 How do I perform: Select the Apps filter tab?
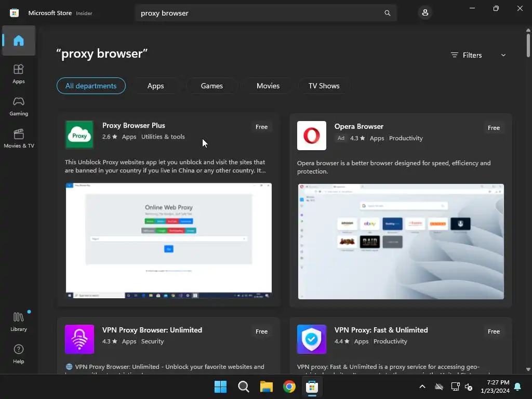point(155,86)
